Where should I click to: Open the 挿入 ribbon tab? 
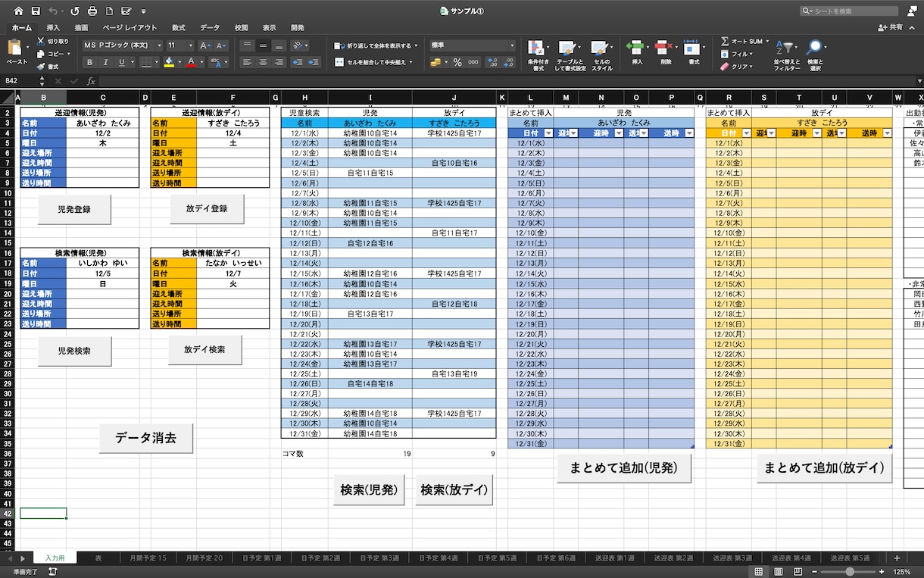click(x=53, y=27)
